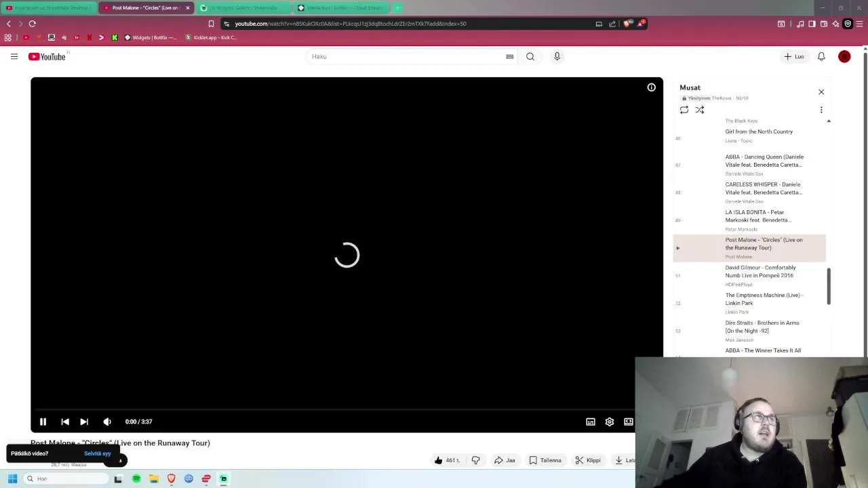Viewport: 868px width, 488px height.
Task: Reload the page
Action: point(32,24)
